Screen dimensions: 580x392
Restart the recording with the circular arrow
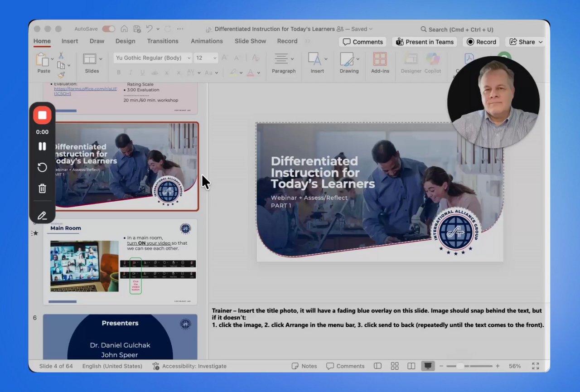pyautogui.click(x=42, y=168)
